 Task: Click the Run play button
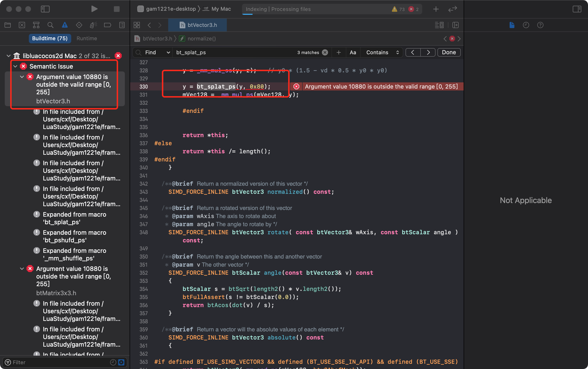pos(94,9)
